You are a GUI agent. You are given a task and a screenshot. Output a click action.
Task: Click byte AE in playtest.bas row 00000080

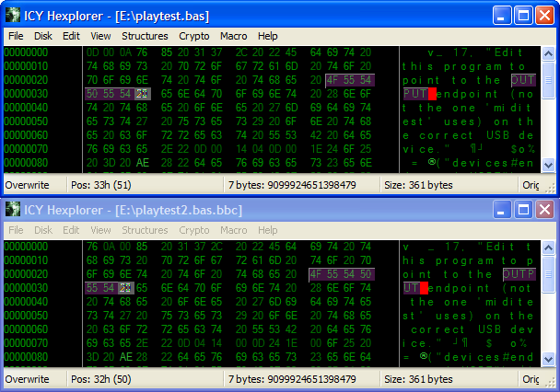[x=142, y=163]
